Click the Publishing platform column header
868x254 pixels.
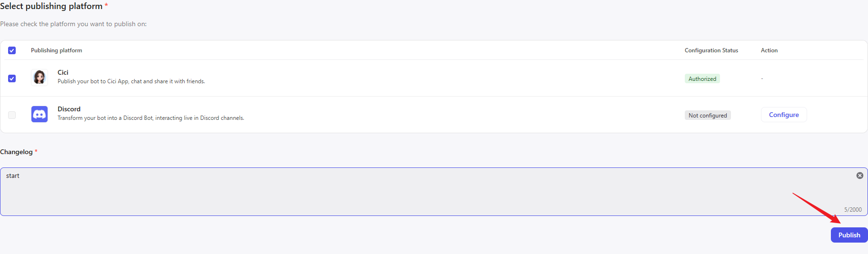[56, 50]
